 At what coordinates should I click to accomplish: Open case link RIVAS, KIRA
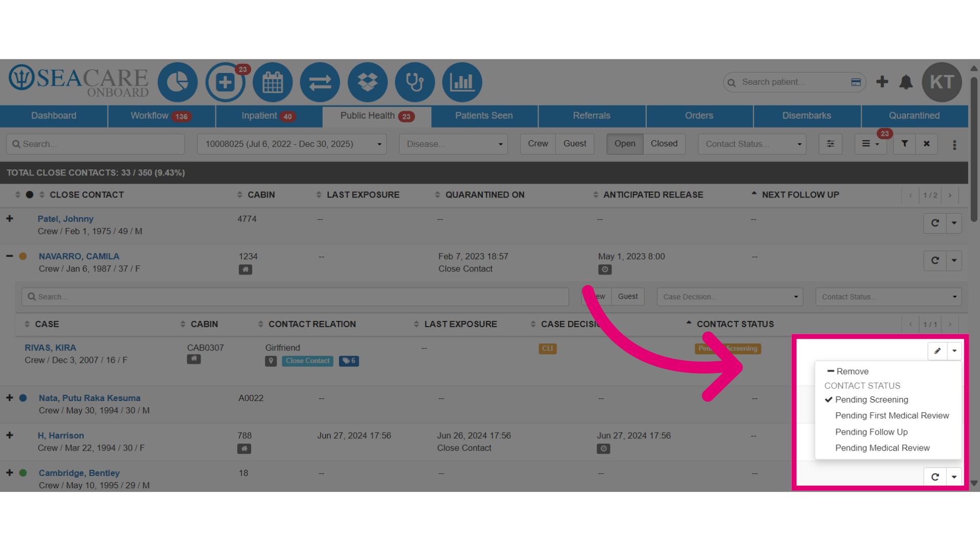(x=51, y=348)
